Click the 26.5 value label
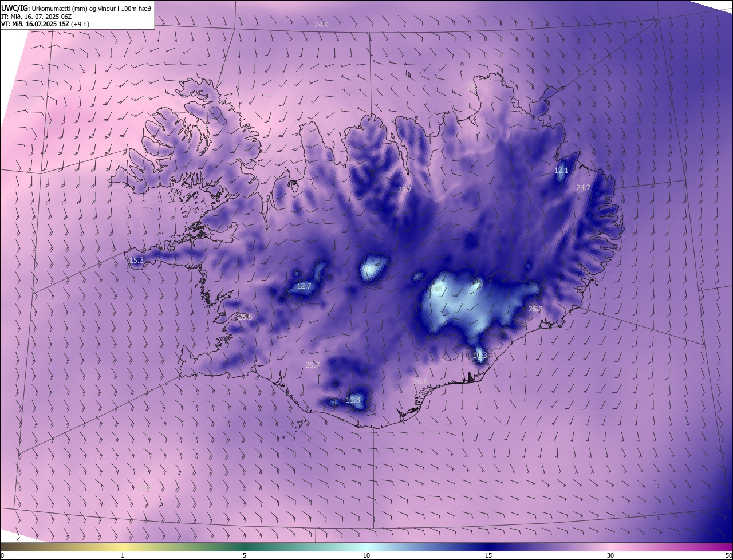Screen dimensions: 733x560 pyautogui.click(x=245, y=317)
